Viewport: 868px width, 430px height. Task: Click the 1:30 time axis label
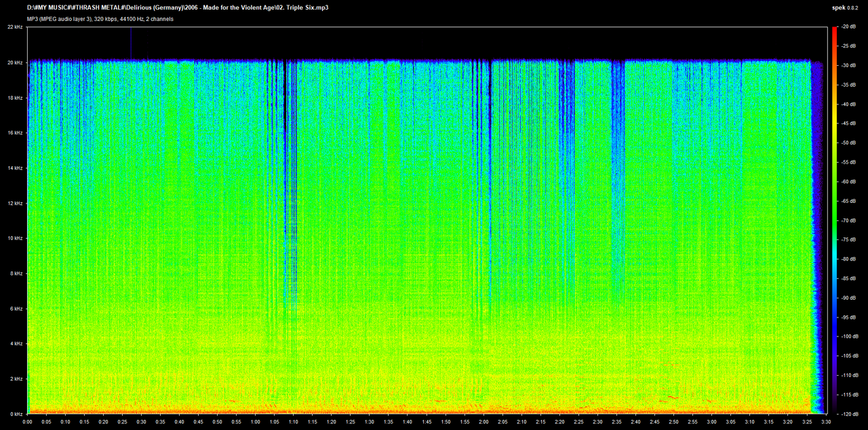(369, 422)
